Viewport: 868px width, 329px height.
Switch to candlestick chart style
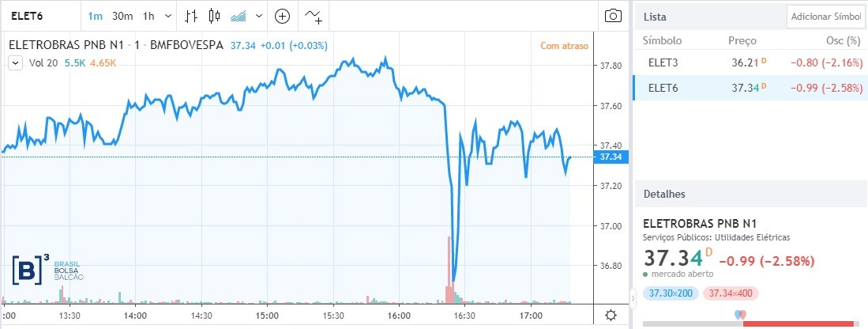[214, 16]
